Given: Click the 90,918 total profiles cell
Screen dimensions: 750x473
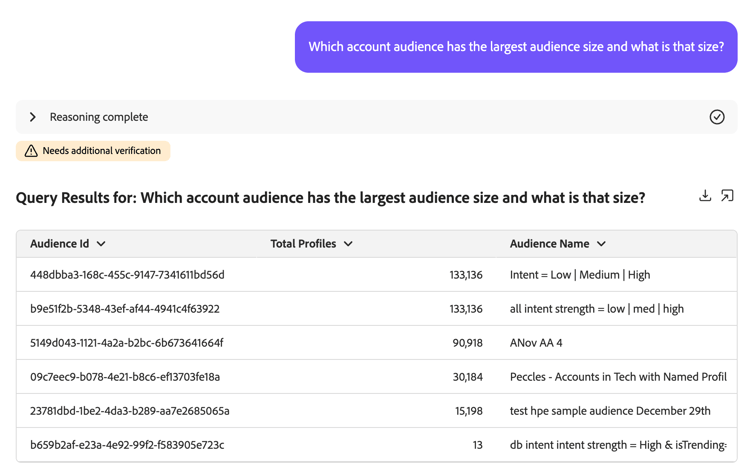Looking at the screenshot, I should coord(467,343).
